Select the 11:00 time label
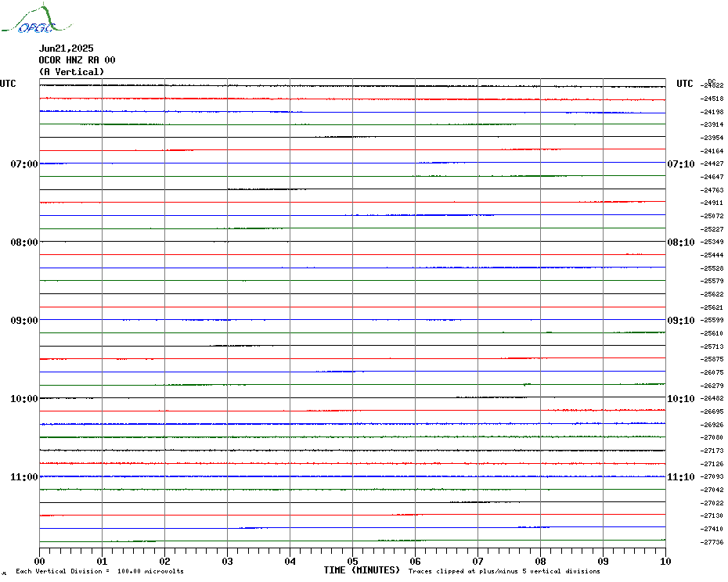This screenshot has height=582, width=728. [24, 477]
